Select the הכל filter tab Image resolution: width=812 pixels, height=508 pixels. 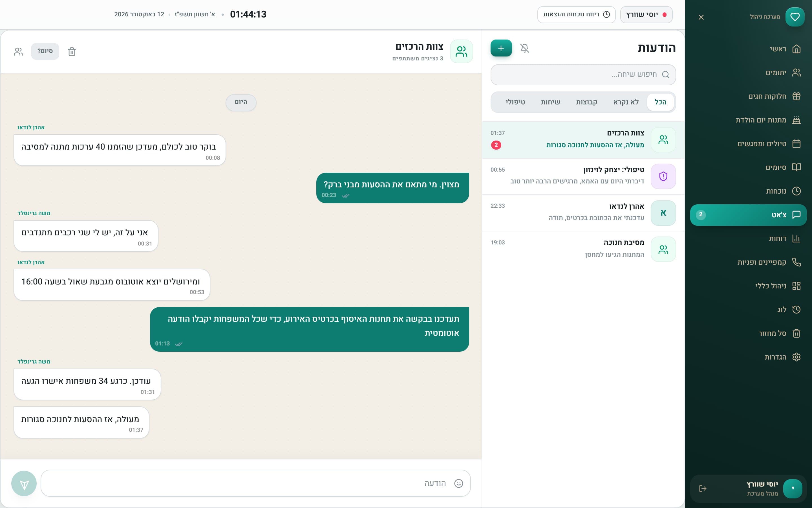(660, 102)
